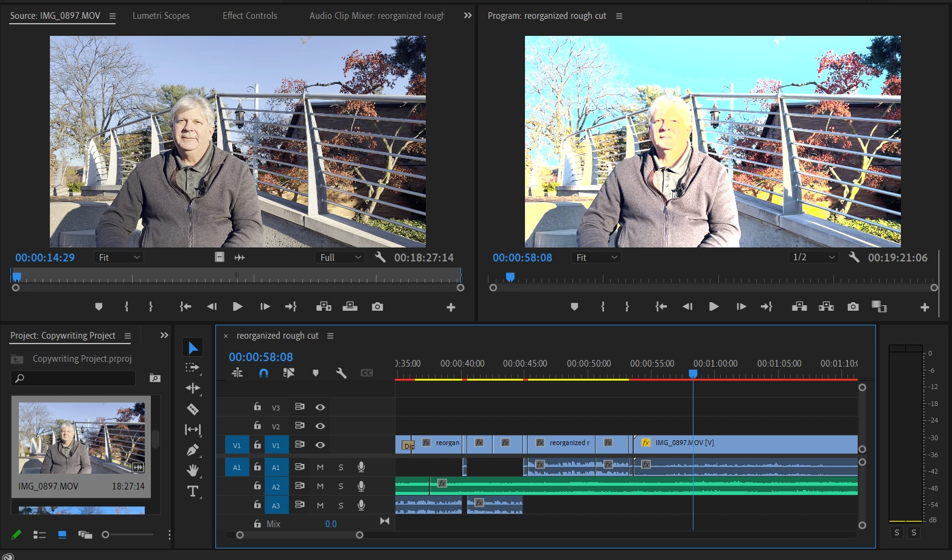This screenshot has height=560, width=952.
Task: Switch to Audio Clip Mixer tab
Action: click(377, 16)
